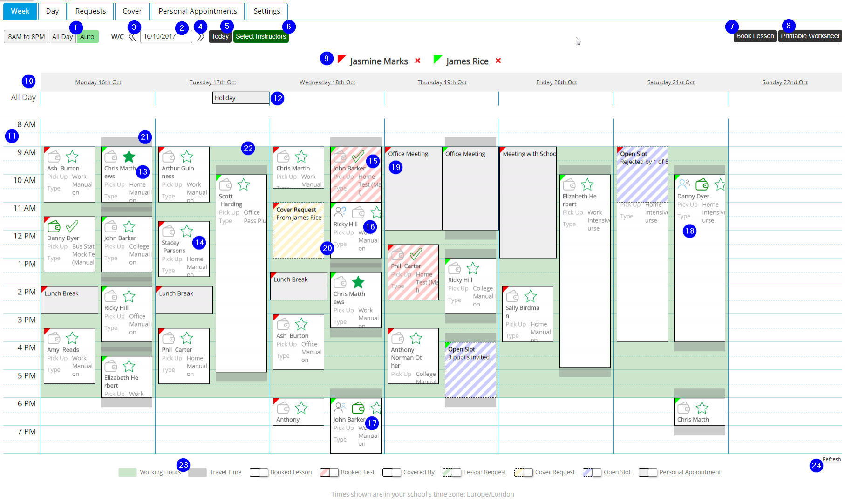Open Select Instructors
The image size is (845, 504).
pyautogui.click(x=261, y=36)
